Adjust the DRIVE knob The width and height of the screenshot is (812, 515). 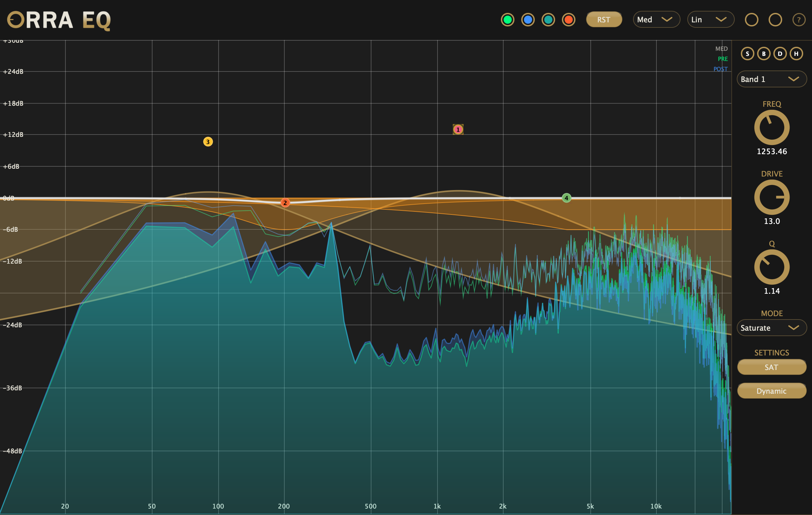[772, 197]
